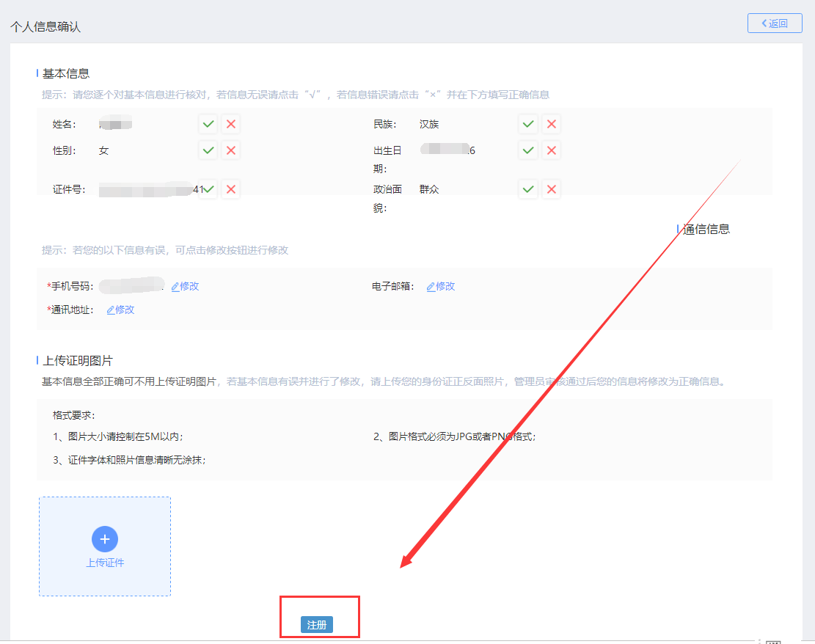815x644 pixels.
Task: Mark name as incorrect with red X
Action: pyautogui.click(x=231, y=124)
